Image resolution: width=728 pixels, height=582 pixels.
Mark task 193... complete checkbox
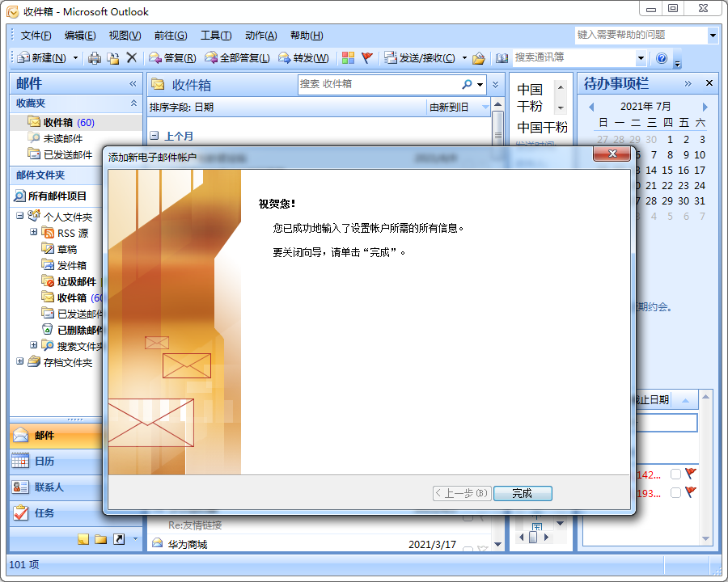675,492
